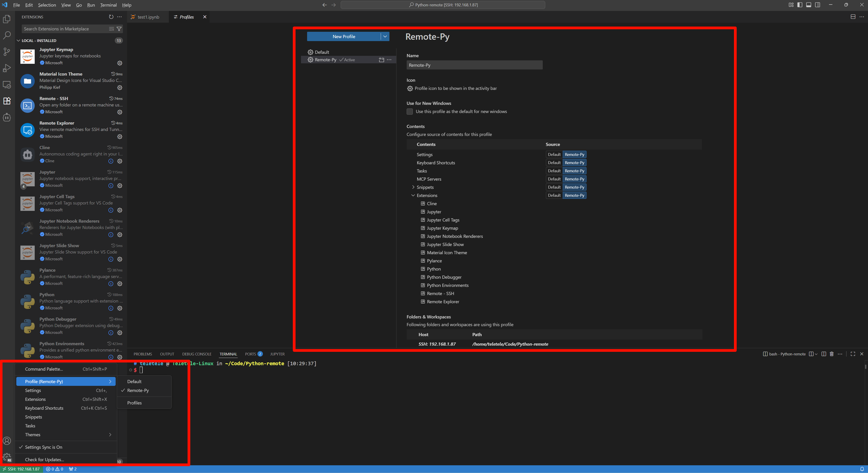868x473 pixels.
Task: Choose Check for Updates menu item
Action: (x=66, y=460)
